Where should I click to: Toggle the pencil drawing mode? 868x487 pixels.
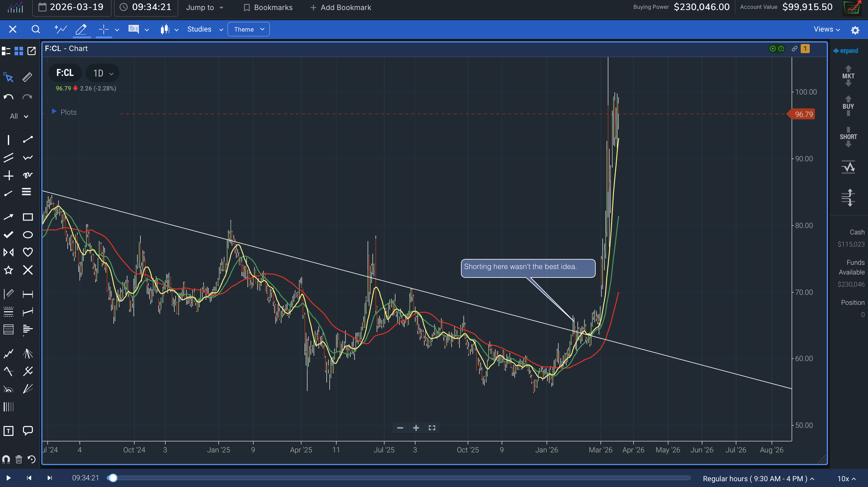[81, 29]
